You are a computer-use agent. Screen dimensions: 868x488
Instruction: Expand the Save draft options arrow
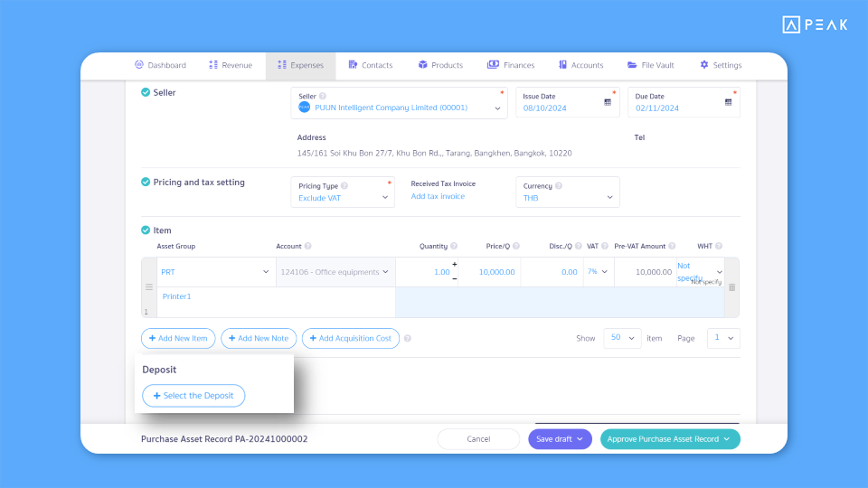pyautogui.click(x=580, y=439)
